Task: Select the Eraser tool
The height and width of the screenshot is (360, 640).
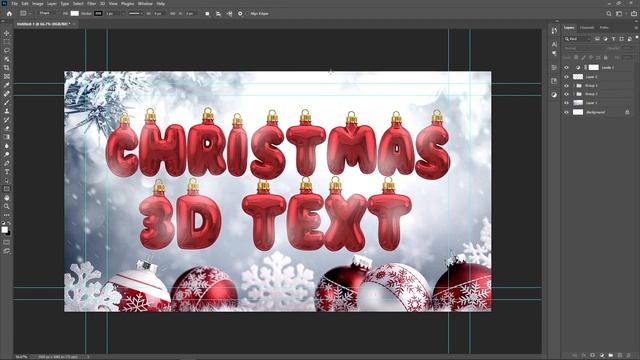Action: click(x=7, y=128)
